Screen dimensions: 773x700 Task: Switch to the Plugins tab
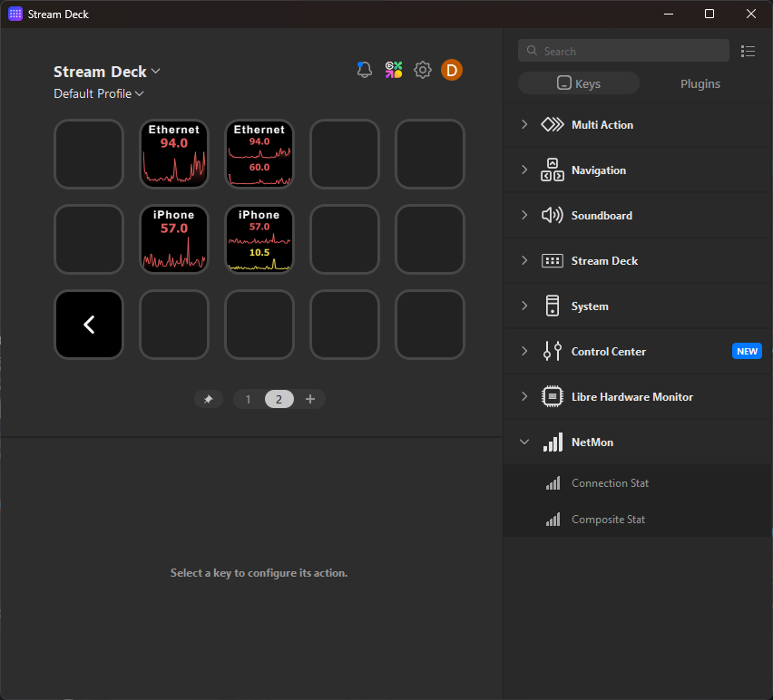(x=700, y=83)
